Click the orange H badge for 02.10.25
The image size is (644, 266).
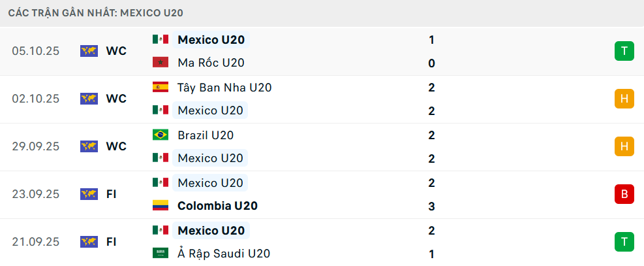tap(624, 99)
